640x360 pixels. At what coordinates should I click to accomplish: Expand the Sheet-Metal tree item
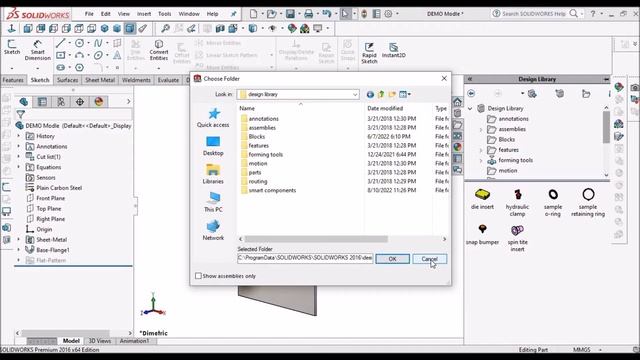(x=18, y=240)
